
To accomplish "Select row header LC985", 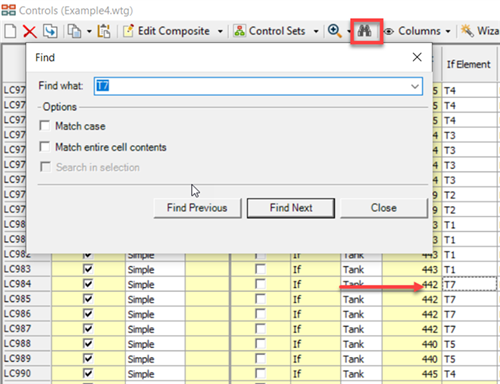I will (x=27, y=299).
